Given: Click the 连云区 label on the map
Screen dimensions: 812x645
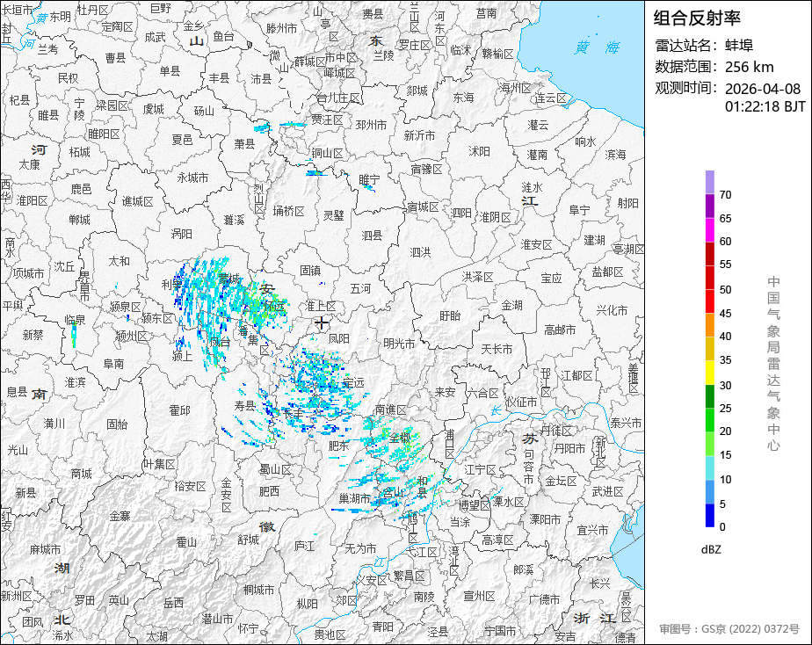Looking at the screenshot, I should tap(551, 98).
